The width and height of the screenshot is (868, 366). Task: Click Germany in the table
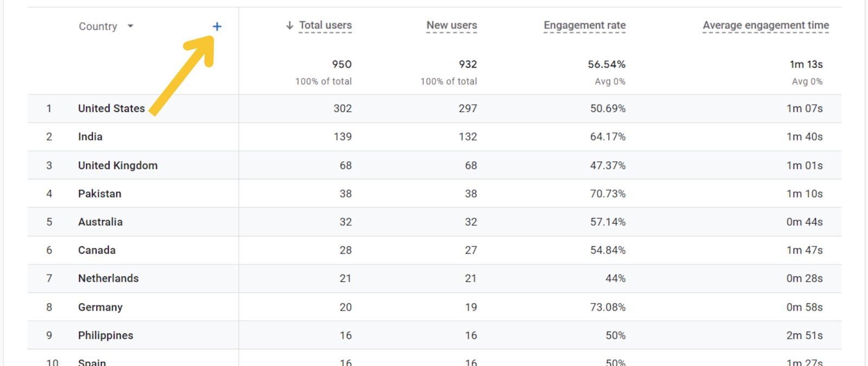[x=100, y=307]
